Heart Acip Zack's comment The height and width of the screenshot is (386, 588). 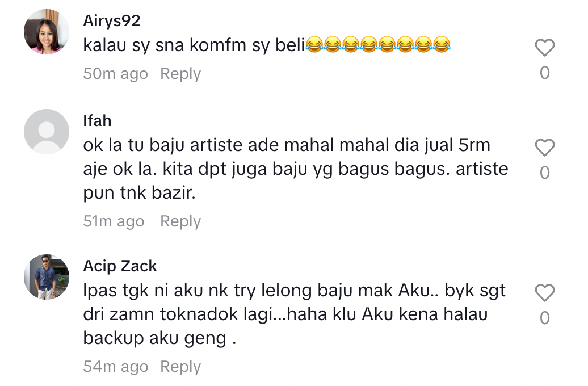click(544, 293)
